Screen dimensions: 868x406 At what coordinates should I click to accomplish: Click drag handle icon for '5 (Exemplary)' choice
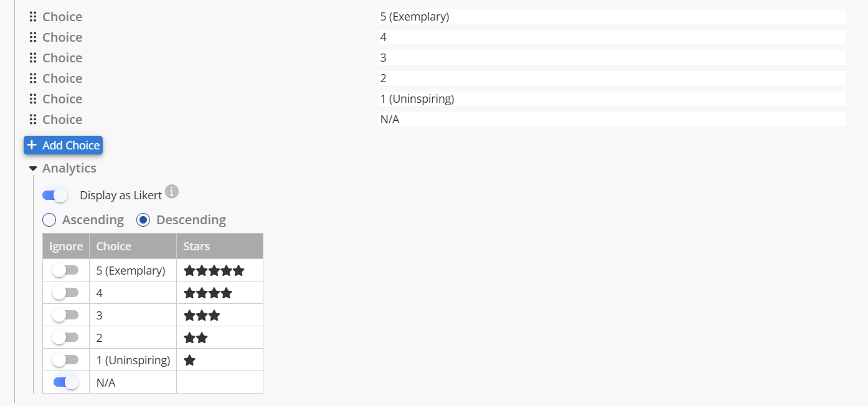33,17
